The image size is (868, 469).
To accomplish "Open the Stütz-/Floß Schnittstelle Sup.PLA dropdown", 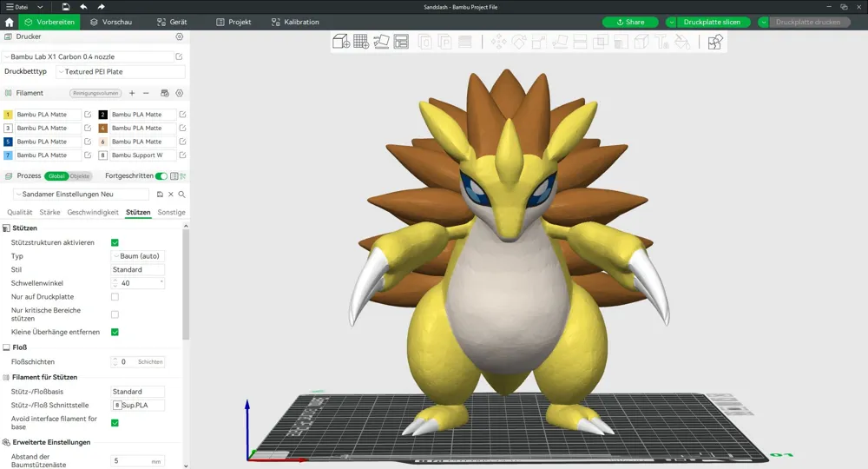I will pos(138,406).
